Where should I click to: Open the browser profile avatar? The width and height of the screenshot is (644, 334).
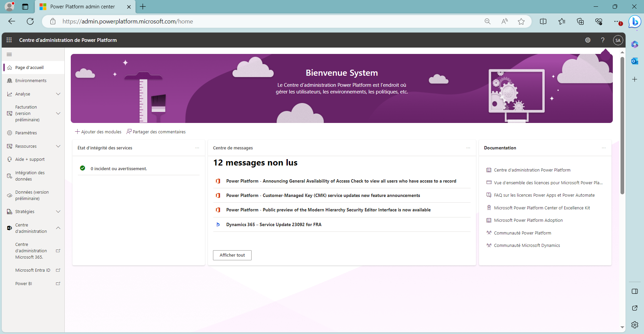pos(10,6)
